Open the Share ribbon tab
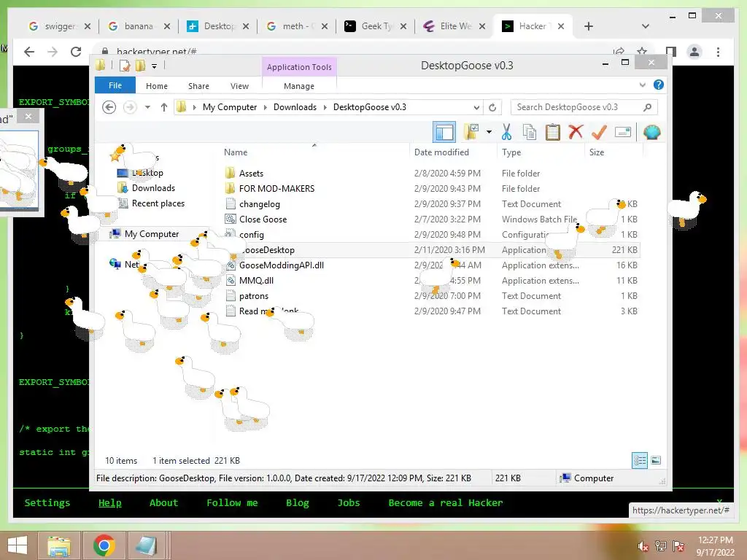 (198, 86)
